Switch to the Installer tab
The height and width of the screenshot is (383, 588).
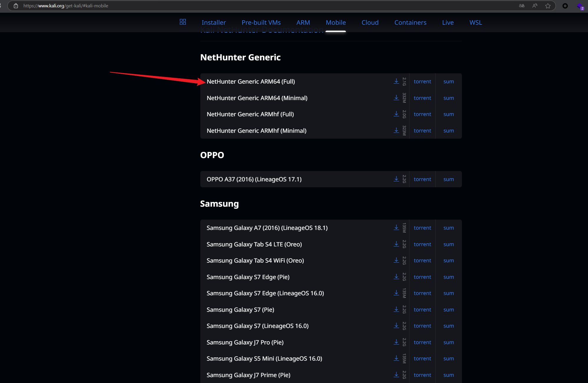tap(214, 23)
